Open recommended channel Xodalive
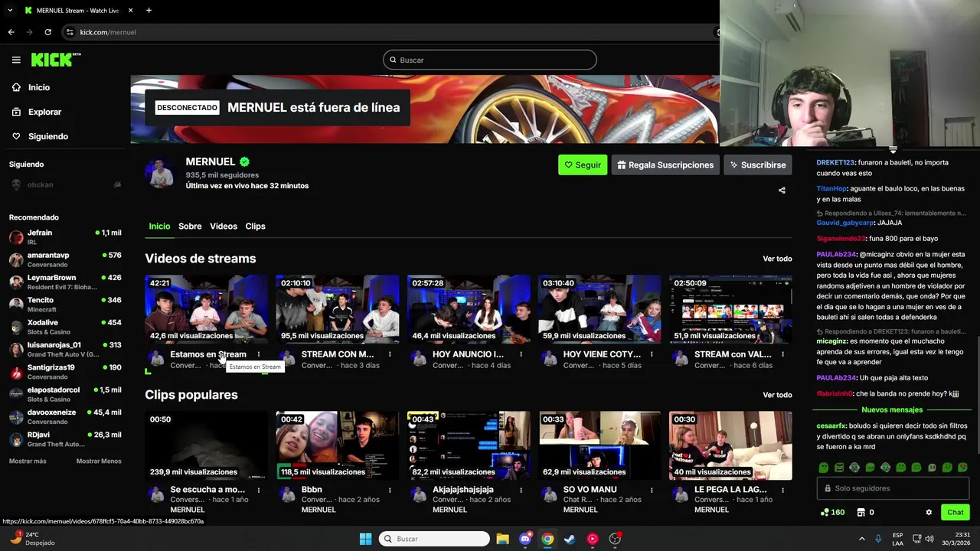 (65, 327)
